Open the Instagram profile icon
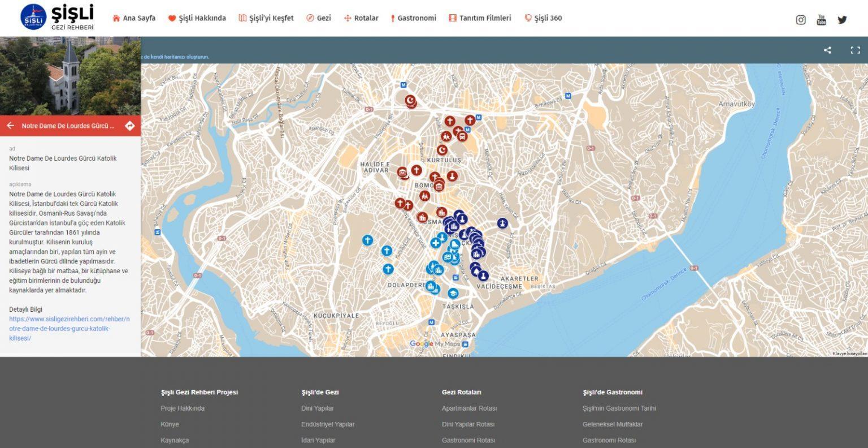 tap(801, 20)
